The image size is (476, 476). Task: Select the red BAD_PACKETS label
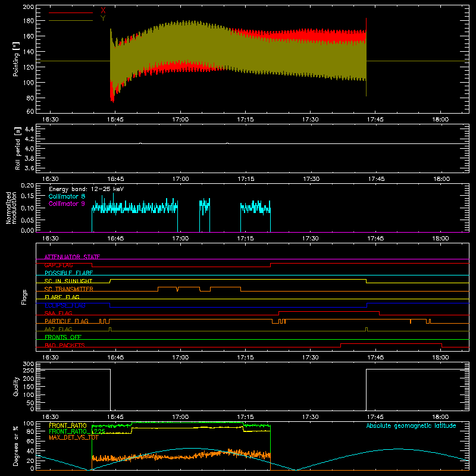coord(65,345)
